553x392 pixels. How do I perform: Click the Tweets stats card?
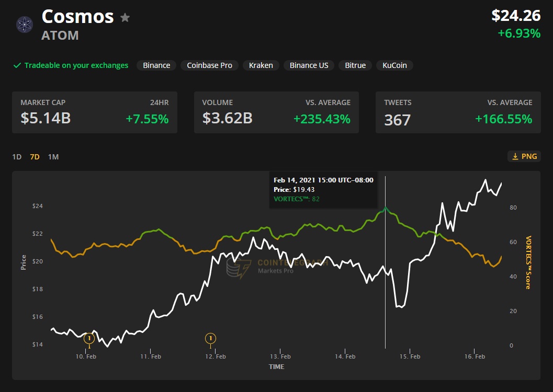coord(458,112)
